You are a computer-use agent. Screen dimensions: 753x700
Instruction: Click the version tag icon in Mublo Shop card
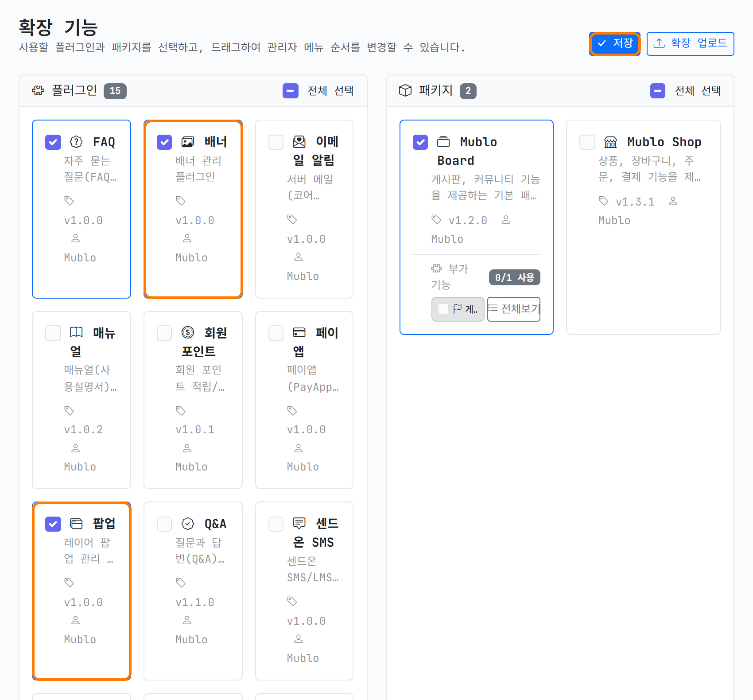point(603,201)
